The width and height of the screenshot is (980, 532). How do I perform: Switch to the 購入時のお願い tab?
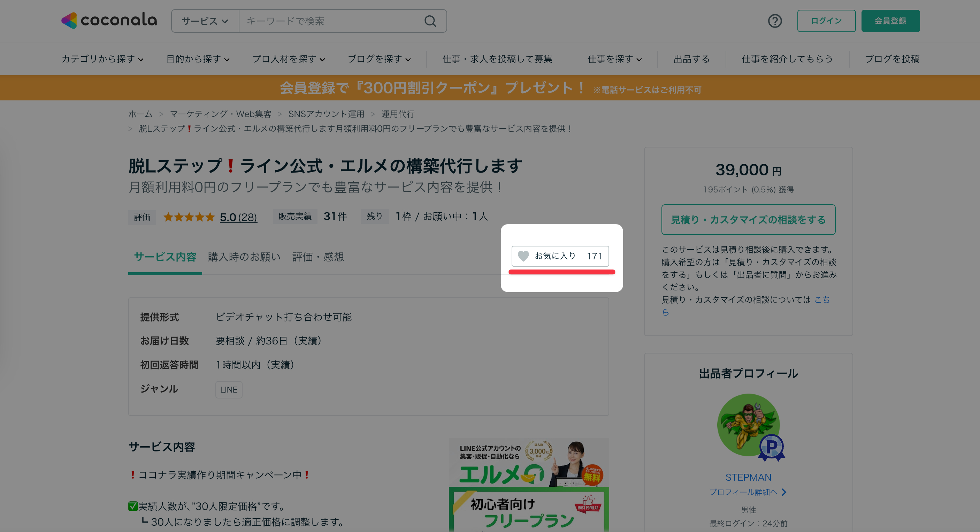(x=244, y=257)
